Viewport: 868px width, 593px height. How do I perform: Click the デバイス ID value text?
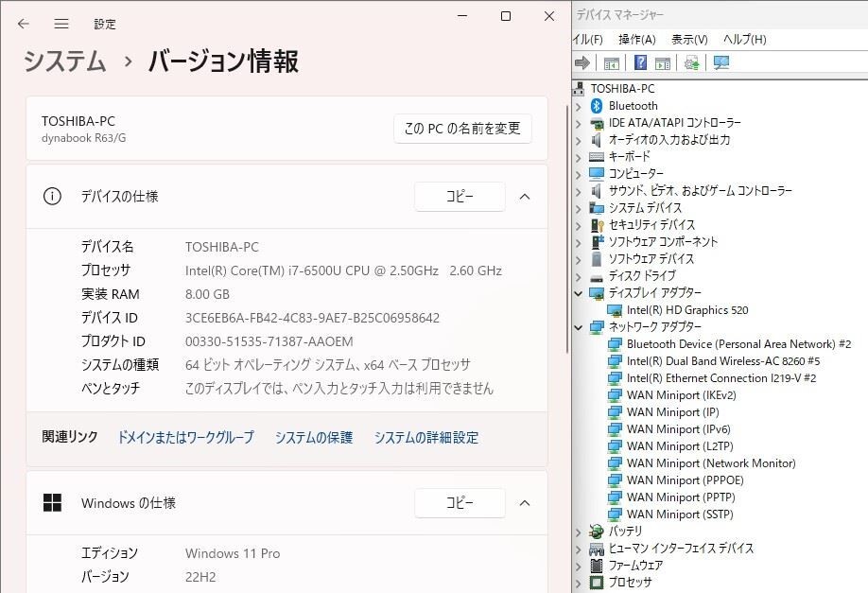pos(312,318)
